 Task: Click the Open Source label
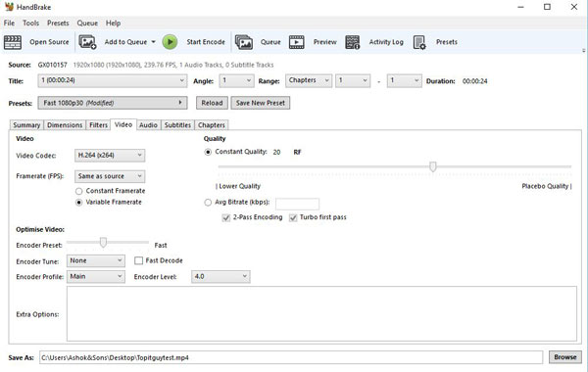pyautogui.click(x=50, y=42)
